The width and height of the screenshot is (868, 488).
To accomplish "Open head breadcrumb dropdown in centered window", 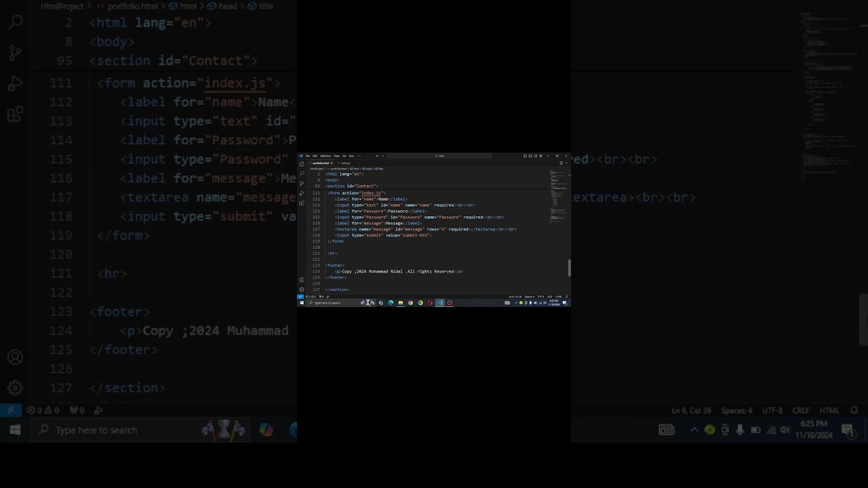I will (368, 169).
